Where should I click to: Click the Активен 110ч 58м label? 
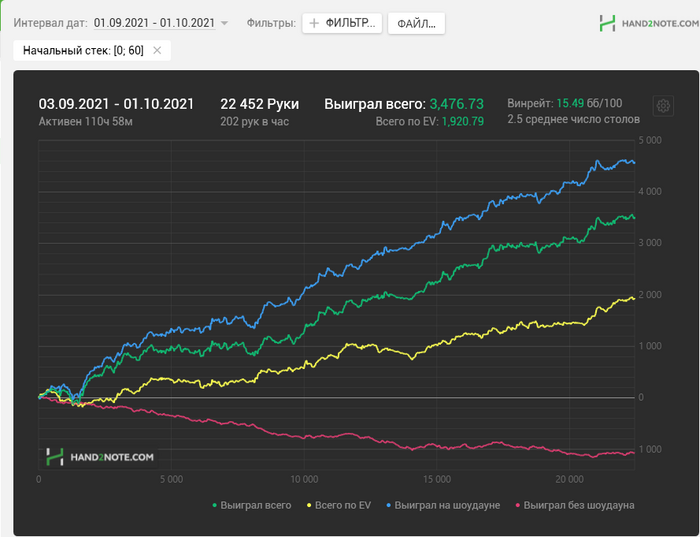point(85,121)
